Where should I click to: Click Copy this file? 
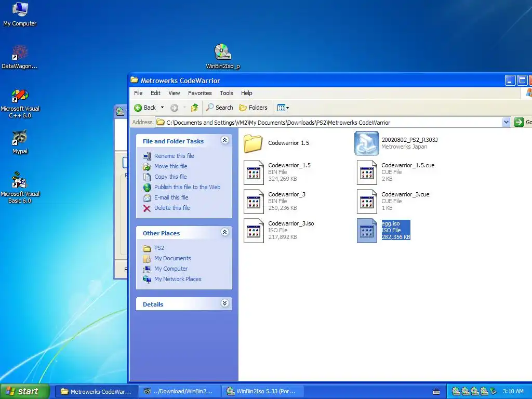click(170, 177)
